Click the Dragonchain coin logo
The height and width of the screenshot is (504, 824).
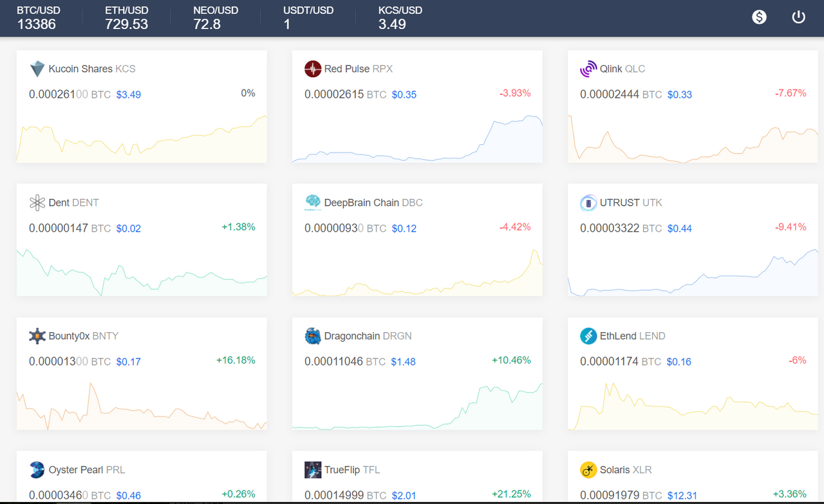click(x=313, y=336)
